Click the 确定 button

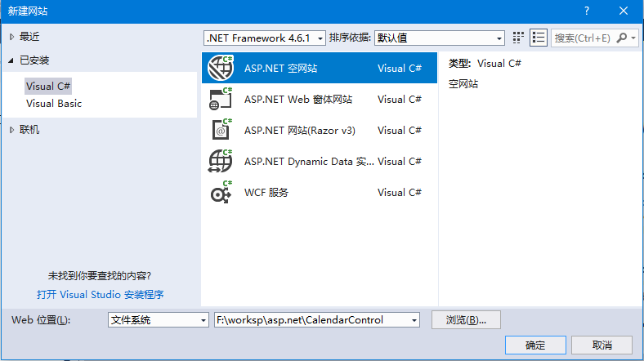(535, 345)
